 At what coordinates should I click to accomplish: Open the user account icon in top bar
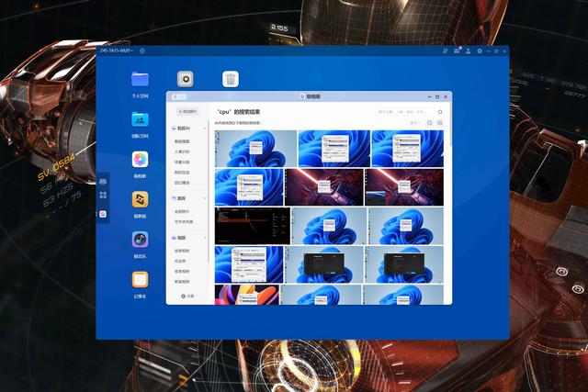click(x=468, y=51)
